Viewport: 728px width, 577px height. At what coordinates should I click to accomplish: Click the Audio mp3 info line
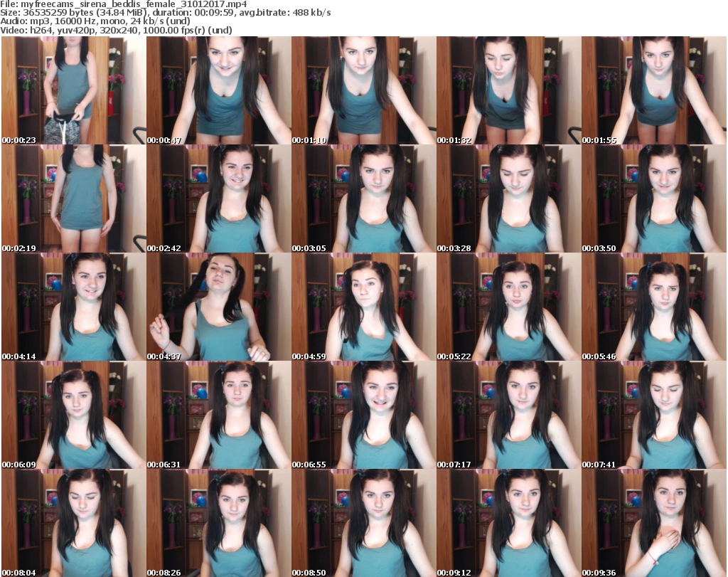tap(95, 21)
